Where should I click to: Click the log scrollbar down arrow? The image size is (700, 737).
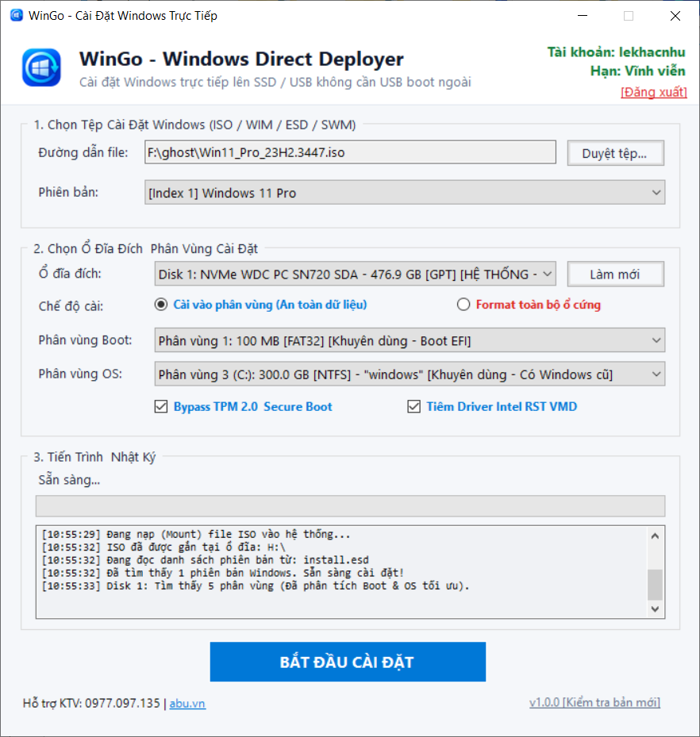pyautogui.click(x=655, y=609)
